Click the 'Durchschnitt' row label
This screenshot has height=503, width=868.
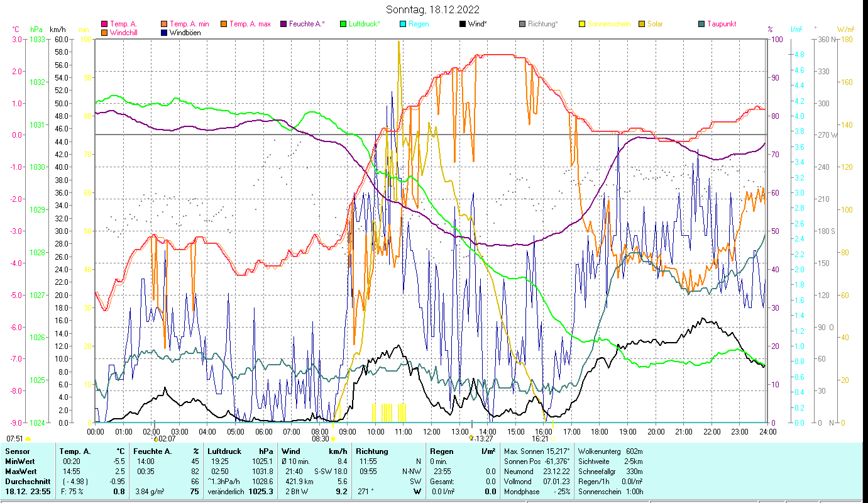click(27, 481)
